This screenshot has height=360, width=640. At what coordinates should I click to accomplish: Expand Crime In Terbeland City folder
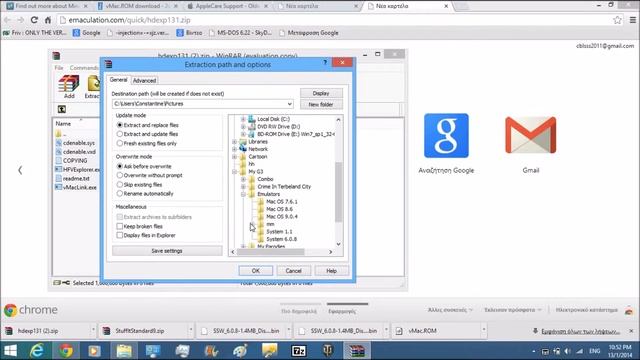(x=243, y=187)
